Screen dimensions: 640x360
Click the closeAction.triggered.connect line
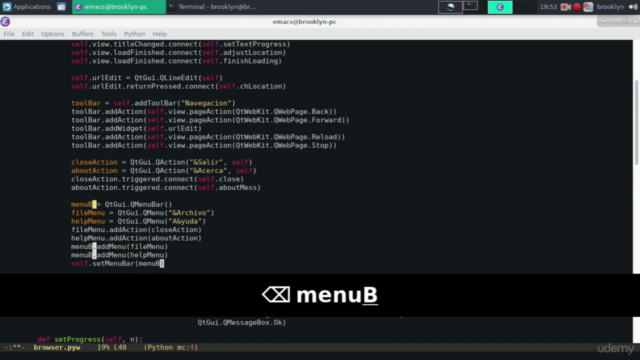click(157, 179)
